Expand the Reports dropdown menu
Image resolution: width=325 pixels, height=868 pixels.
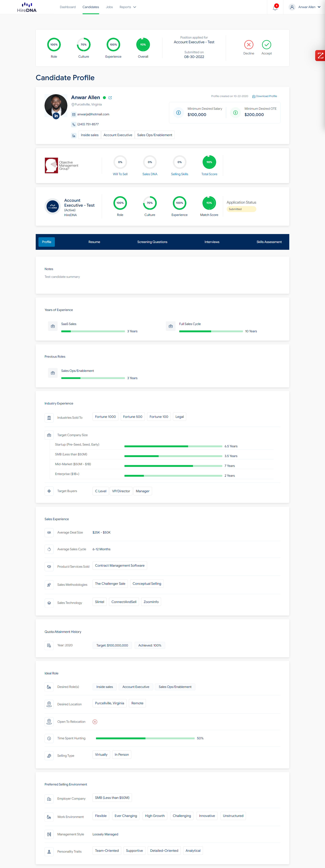point(128,7)
